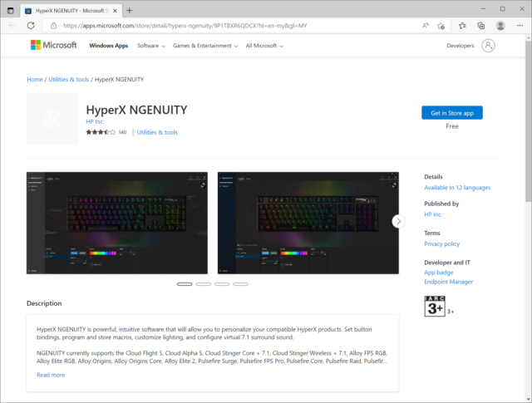The height and width of the screenshot is (403, 532).
Task: Click the star rating display
Action: pos(101,132)
